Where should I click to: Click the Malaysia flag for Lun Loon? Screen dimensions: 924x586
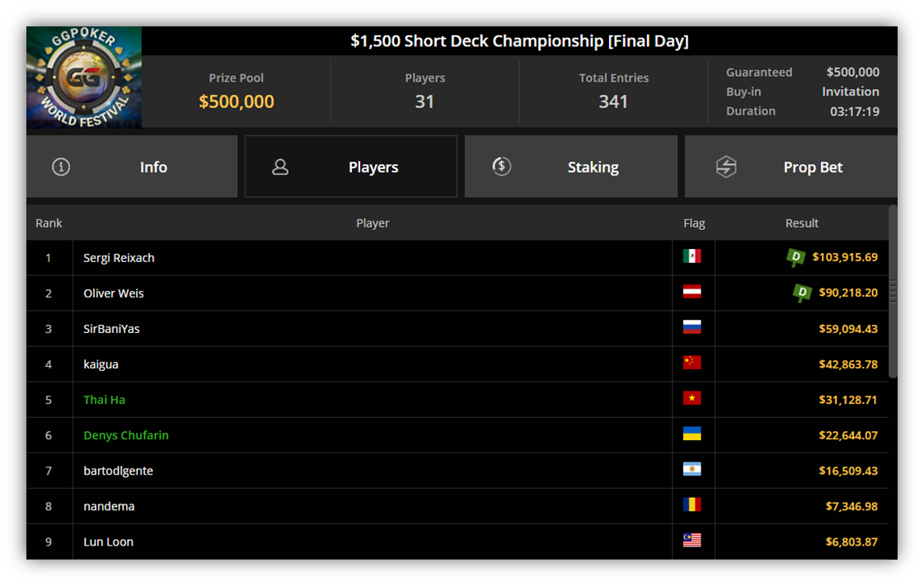692,540
